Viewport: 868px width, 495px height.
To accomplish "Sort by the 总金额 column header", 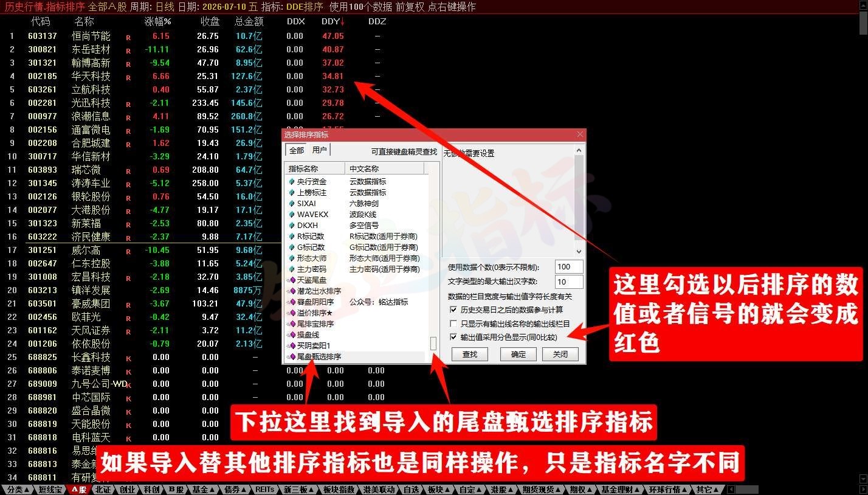I will [249, 22].
